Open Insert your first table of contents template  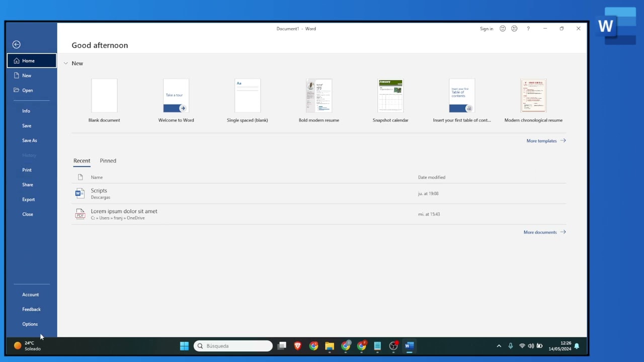462,101
